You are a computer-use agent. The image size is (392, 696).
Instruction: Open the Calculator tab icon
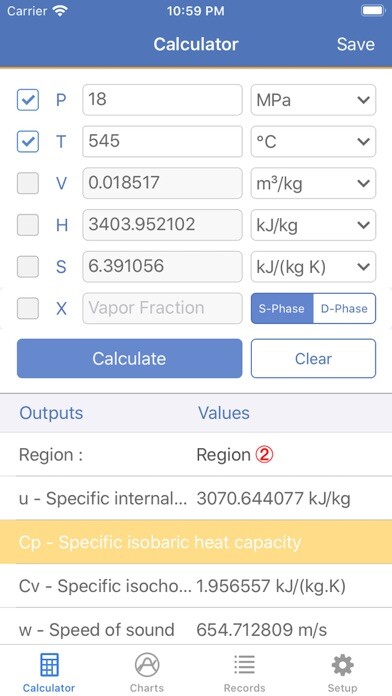[x=49, y=665]
